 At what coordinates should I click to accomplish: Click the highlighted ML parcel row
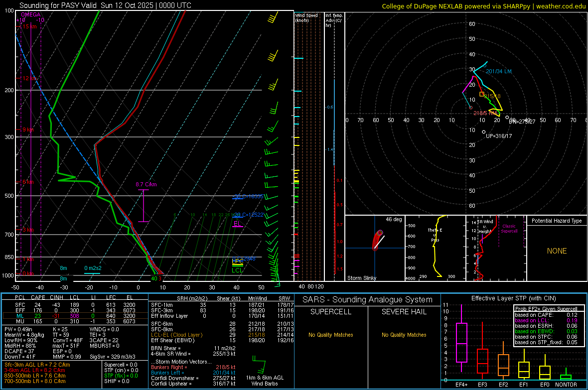pos(75,316)
